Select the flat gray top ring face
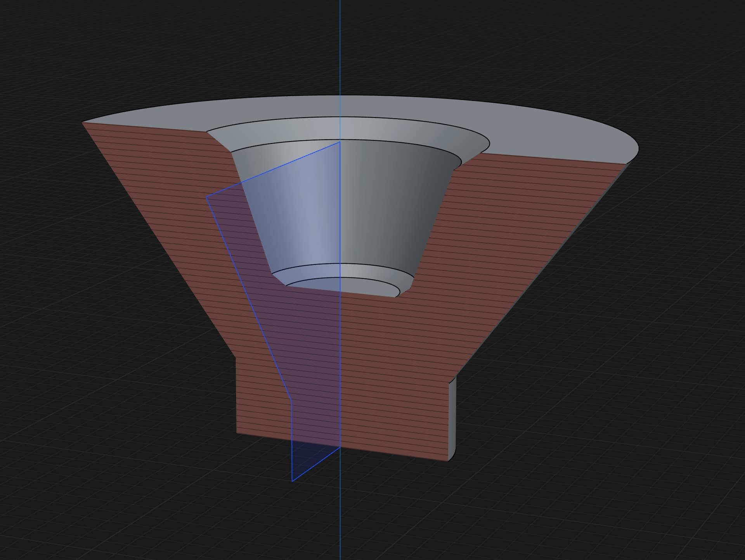745x560 pixels. 543,132
